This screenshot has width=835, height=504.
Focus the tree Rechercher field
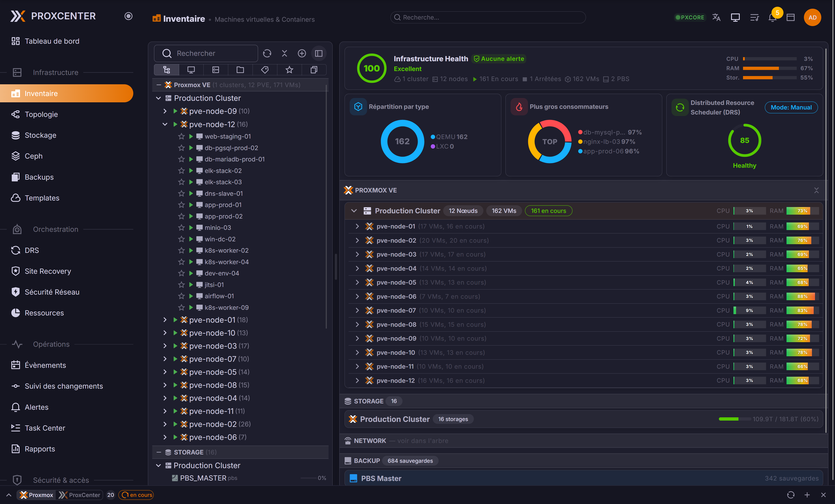[206, 53]
